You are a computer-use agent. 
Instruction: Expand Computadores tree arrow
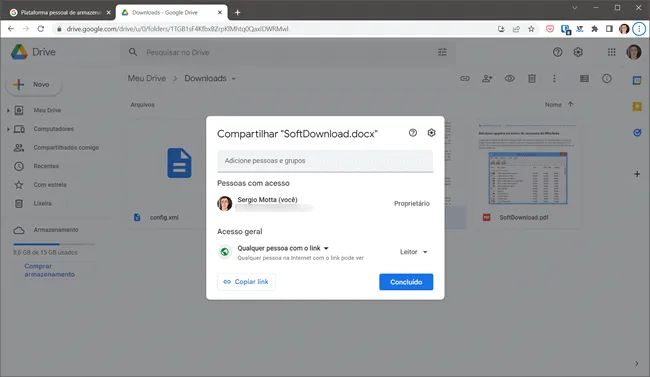(8, 129)
